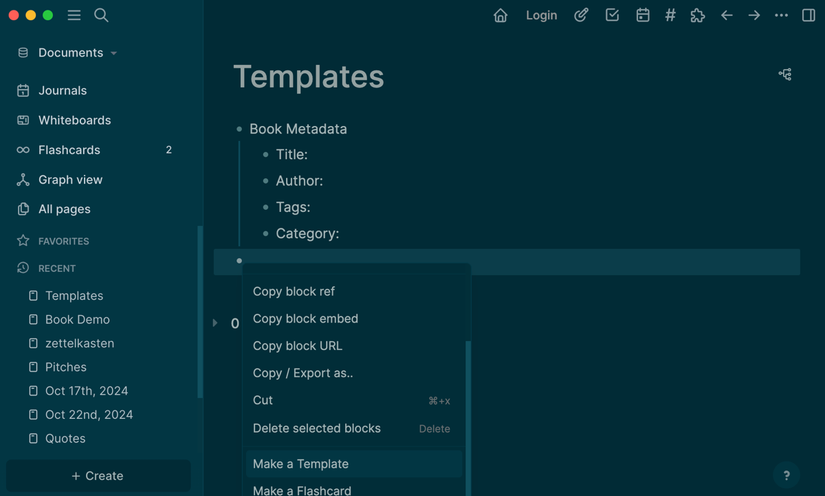Open the calendar icon in toolbar

tap(642, 15)
